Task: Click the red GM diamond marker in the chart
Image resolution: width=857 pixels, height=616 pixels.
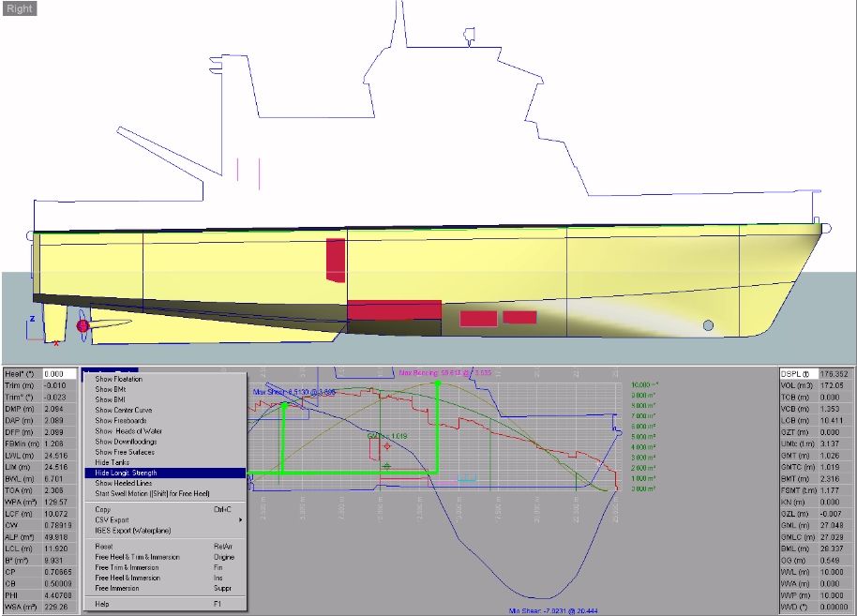Action: click(x=386, y=446)
